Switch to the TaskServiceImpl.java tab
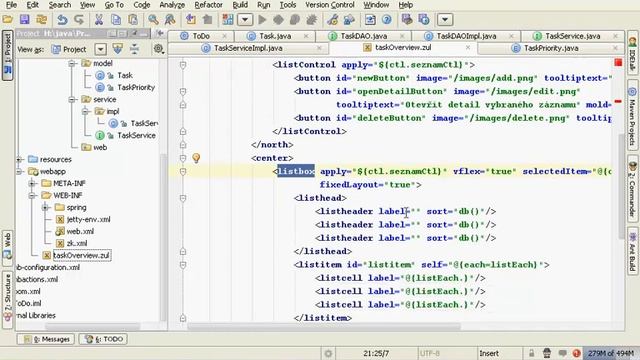This screenshot has height=360, width=640. tap(248, 48)
